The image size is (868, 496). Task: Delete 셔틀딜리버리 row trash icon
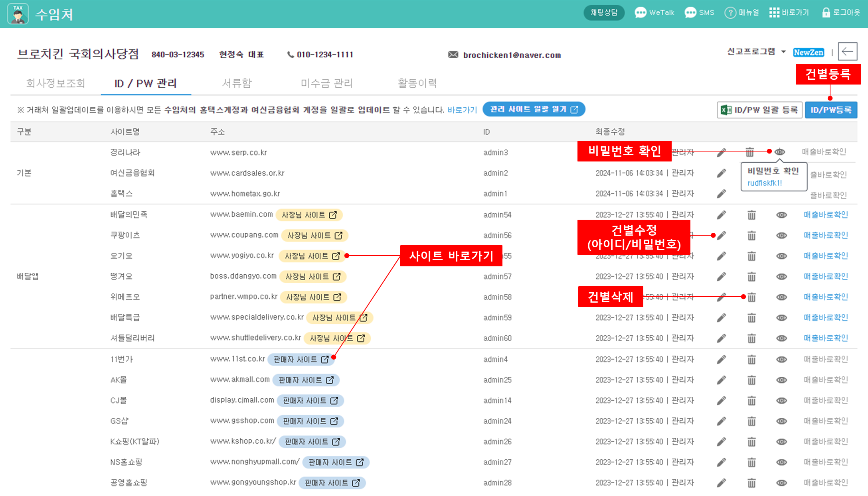click(751, 339)
